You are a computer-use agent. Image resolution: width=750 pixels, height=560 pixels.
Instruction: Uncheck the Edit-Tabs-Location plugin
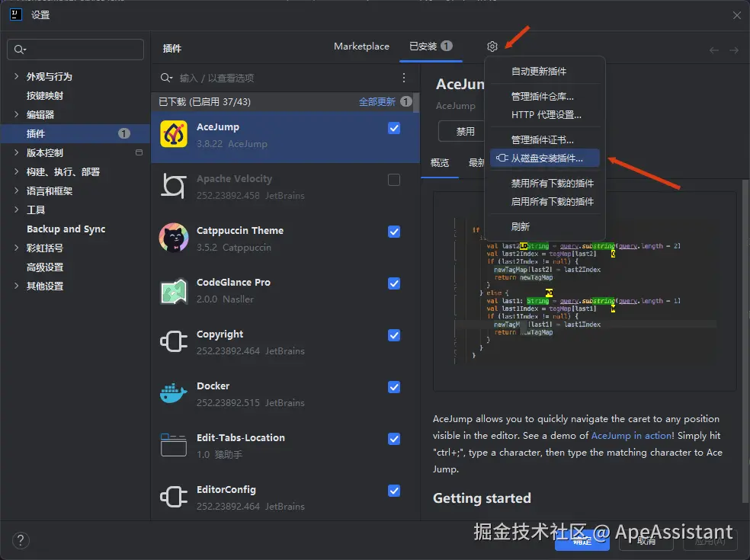point(394,439)
